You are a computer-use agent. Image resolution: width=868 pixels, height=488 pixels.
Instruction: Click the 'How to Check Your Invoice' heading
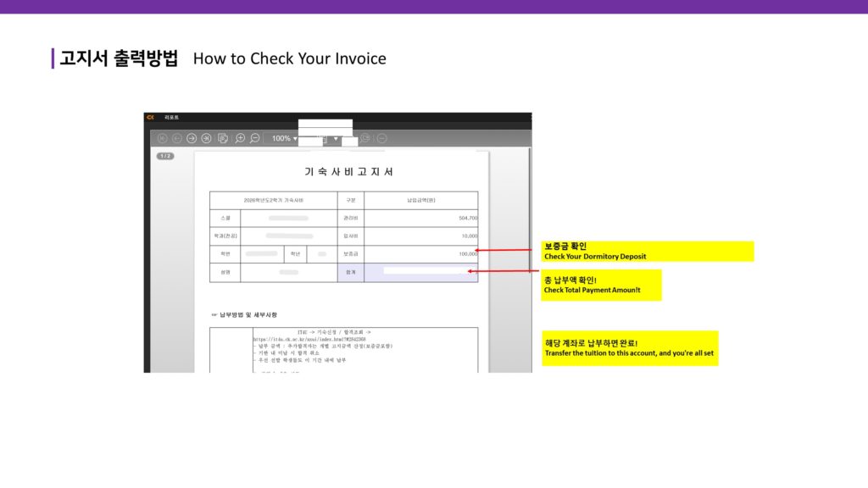click(x=290, y=58)
